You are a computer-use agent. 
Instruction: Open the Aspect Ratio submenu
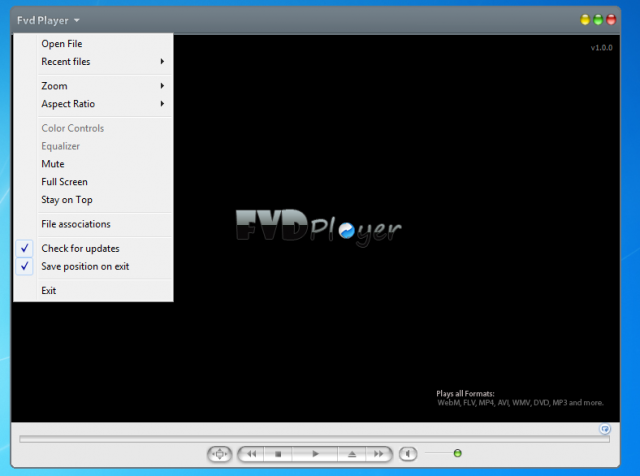point(93,104)
